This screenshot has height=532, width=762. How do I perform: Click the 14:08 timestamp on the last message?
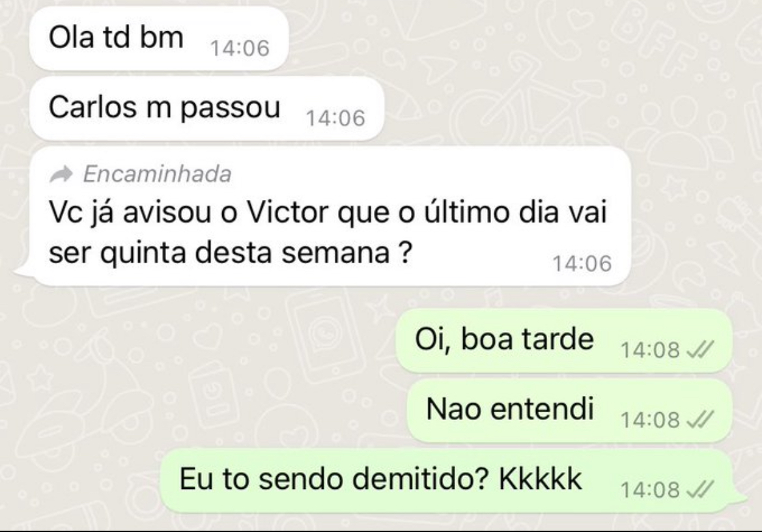click(x=650, y=489)
